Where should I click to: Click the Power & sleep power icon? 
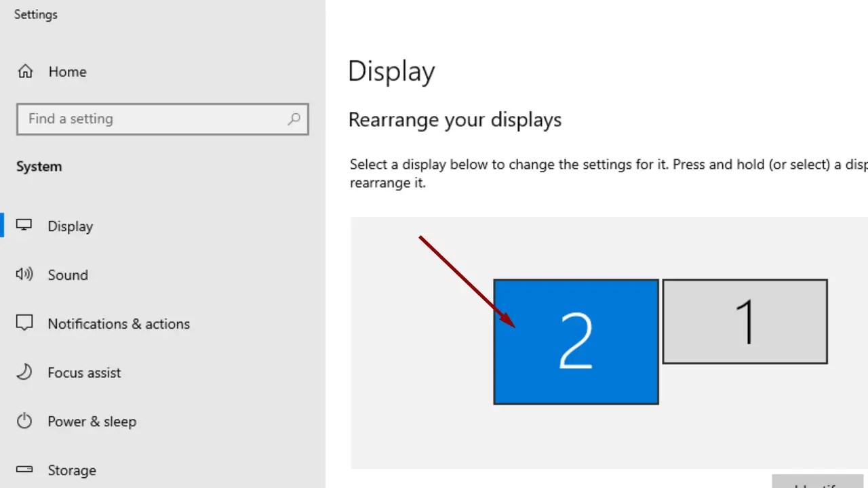24,421
